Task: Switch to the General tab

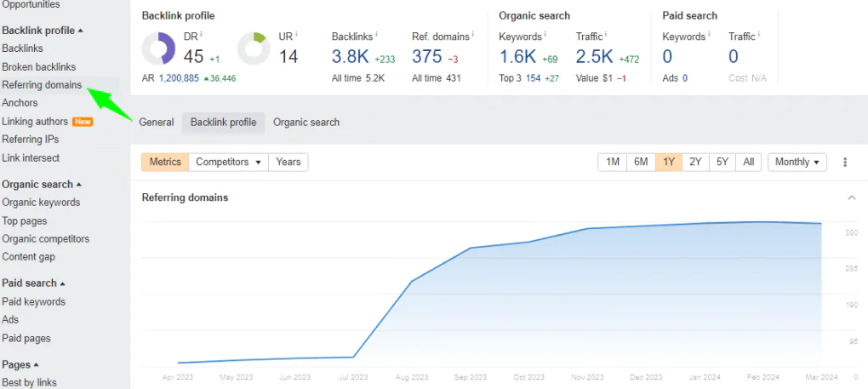Action: pyautogui.click(x=157, y=123)
